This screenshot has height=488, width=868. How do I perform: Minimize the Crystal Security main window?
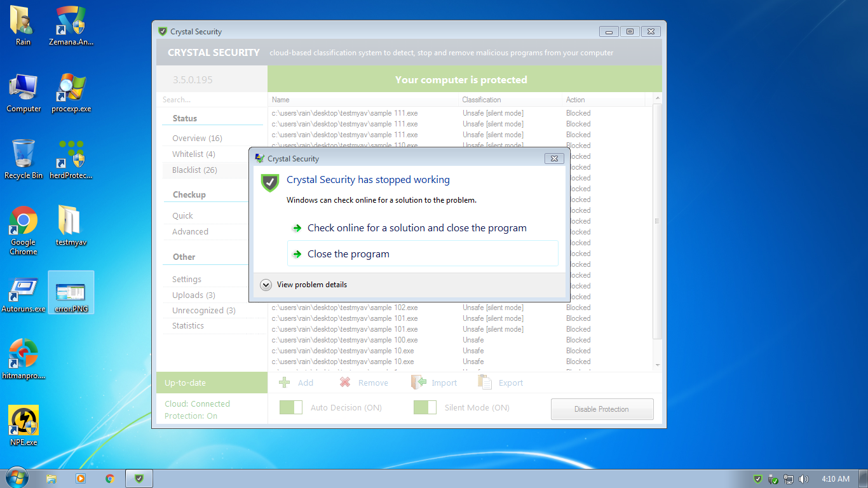coord(609,31)
